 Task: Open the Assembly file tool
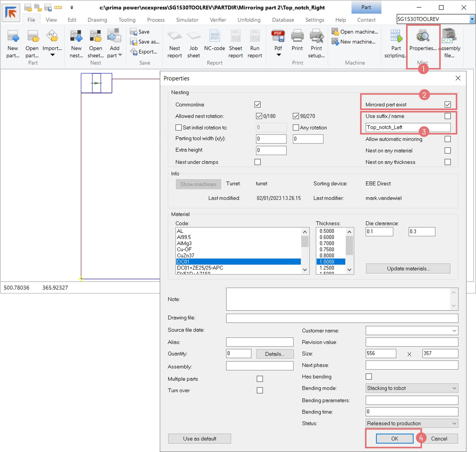point(449,37)
